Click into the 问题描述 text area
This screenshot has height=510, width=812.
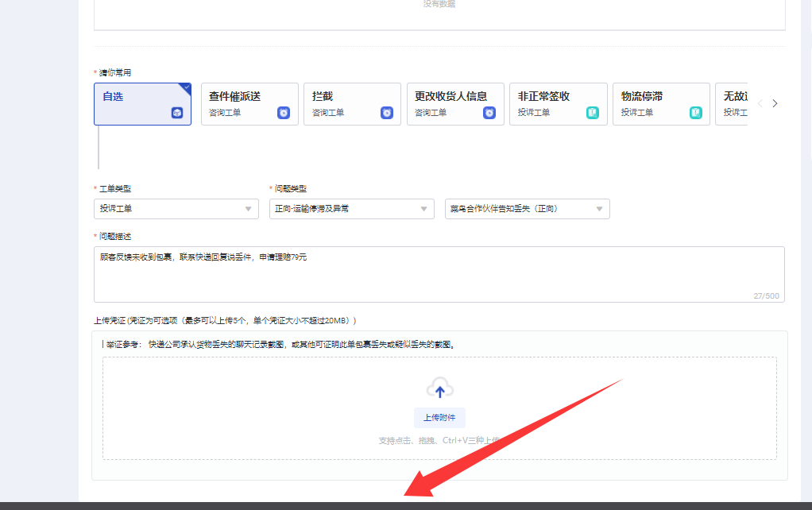point(439,274)
